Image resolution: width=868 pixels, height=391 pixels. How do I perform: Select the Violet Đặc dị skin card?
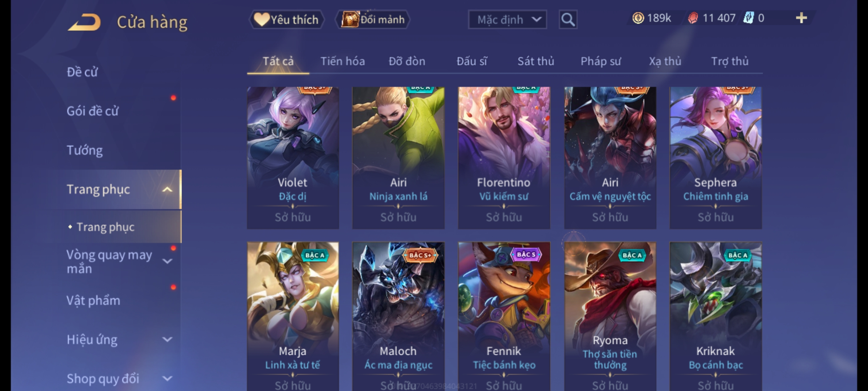point(293,158)
